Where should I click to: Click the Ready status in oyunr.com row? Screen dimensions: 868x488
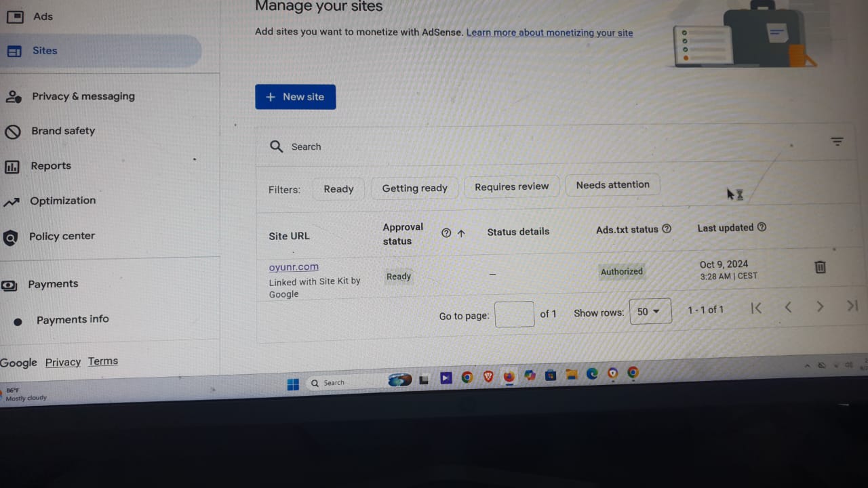[x=399, y=277]
